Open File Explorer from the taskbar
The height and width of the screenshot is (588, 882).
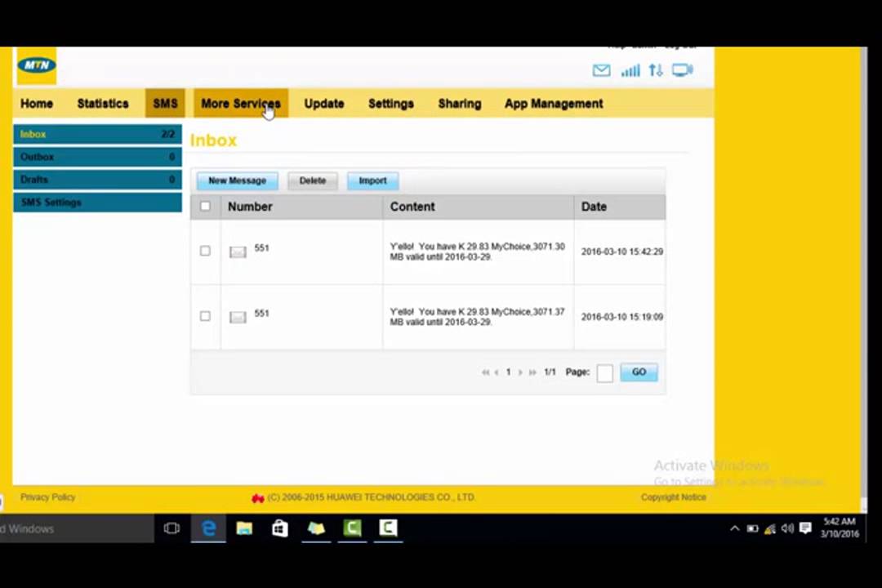coord(244,528)
